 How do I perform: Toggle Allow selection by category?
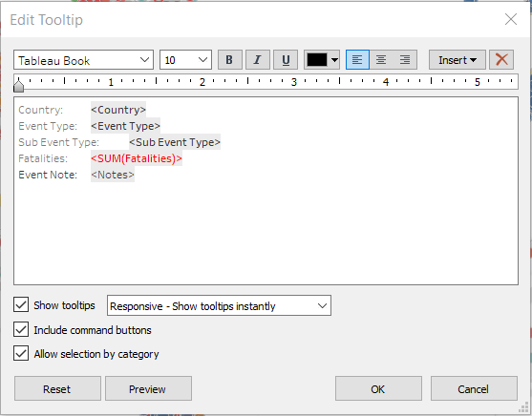[x=21, y=353]
